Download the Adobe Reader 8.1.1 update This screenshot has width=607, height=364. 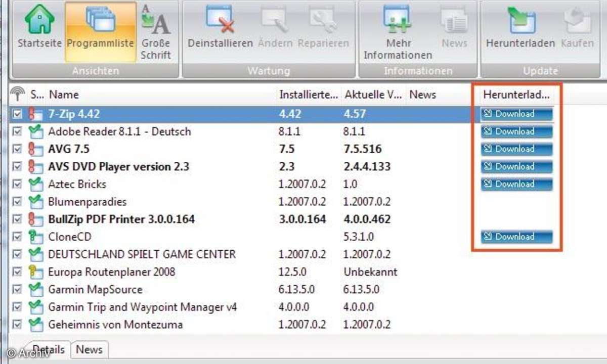point(516,131)
